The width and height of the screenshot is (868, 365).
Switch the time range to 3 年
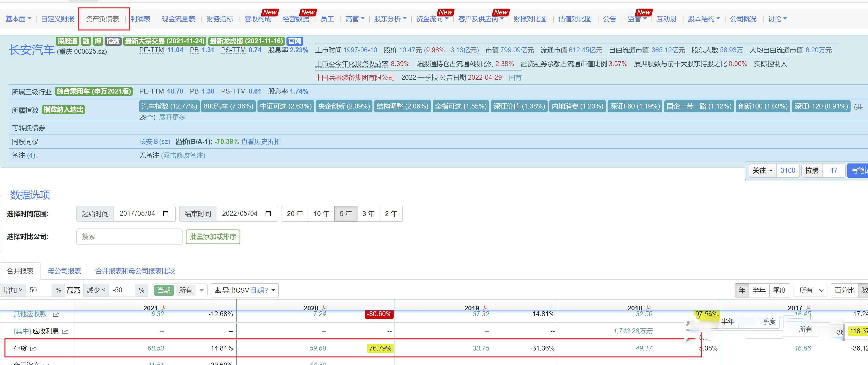tap(368, 214)
